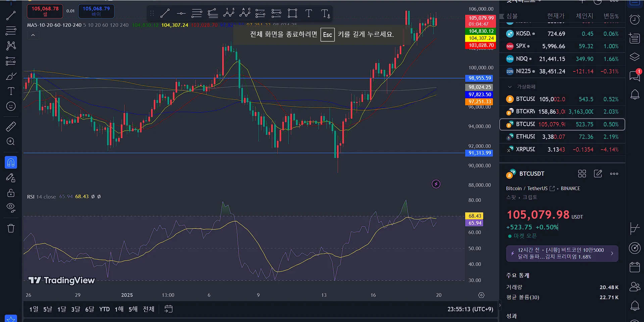Select the text tool in left sidebar

pyautogui.click(x=11, y=91)
